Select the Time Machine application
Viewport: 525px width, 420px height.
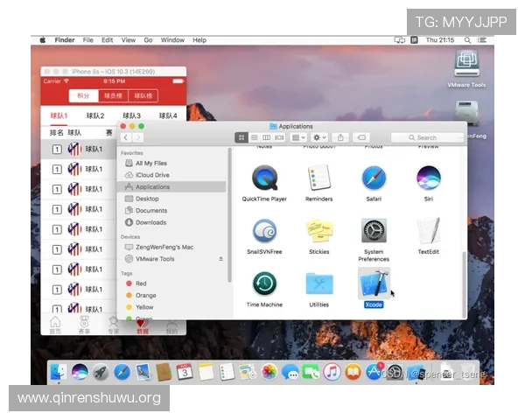tap(264, 283)
